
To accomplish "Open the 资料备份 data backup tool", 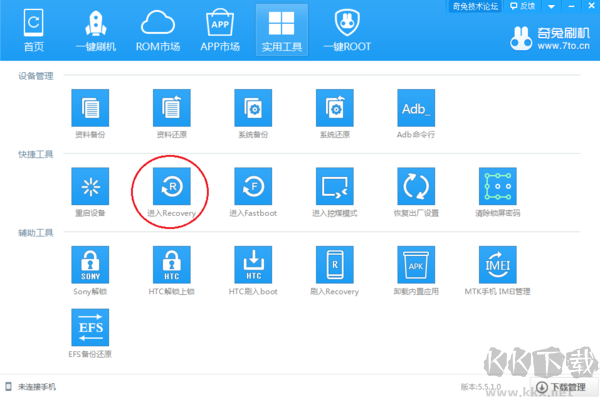I will tap(90, 108).
